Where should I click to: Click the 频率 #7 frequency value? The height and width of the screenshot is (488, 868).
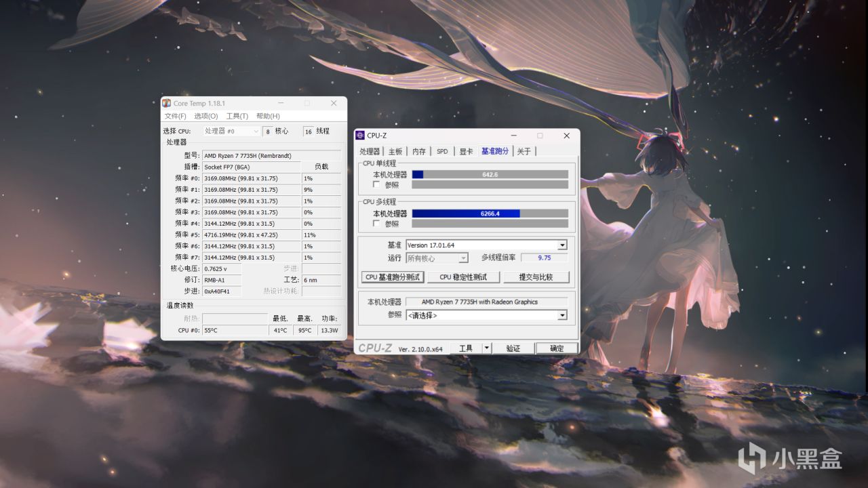point(251,258)
